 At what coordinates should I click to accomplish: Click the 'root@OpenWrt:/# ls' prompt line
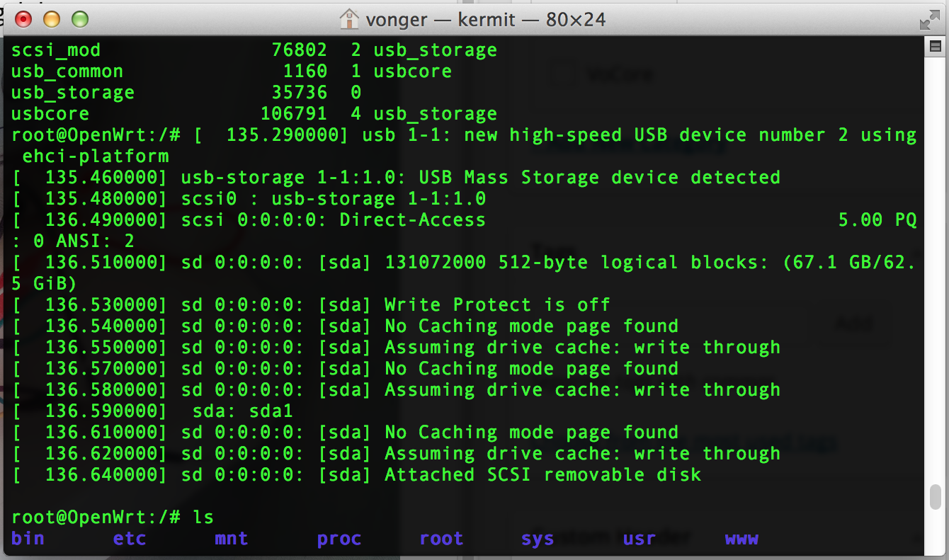click(113, 517)
